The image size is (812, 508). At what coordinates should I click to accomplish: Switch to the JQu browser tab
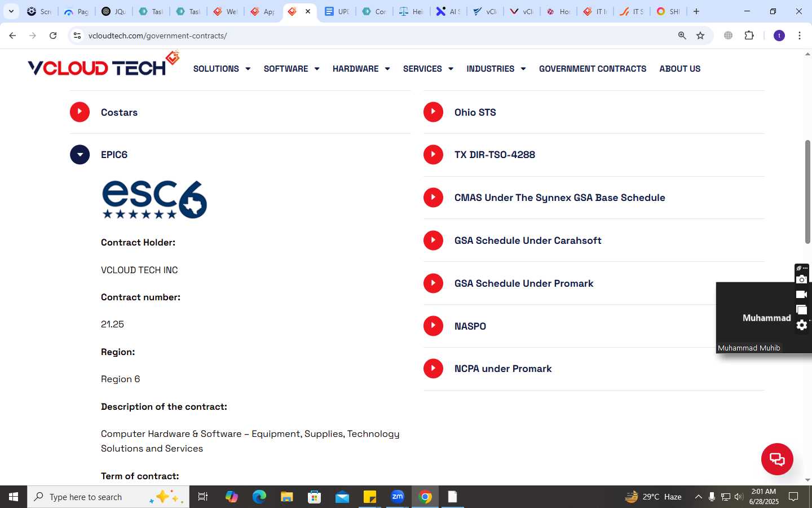point(113,11)
